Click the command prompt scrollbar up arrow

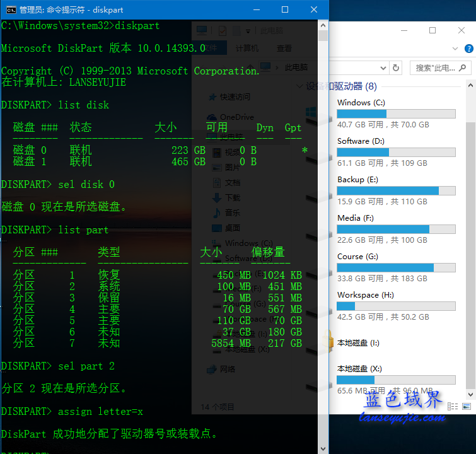323,25
